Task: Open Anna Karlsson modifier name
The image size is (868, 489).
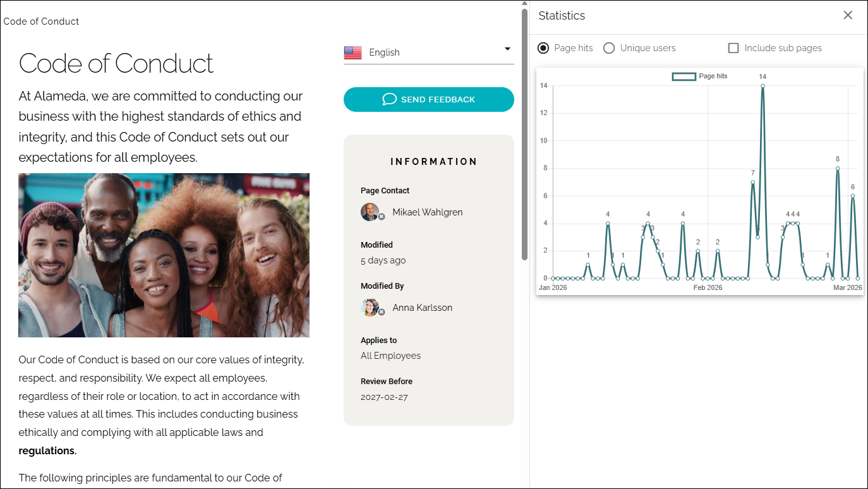Action: point(423,308)
